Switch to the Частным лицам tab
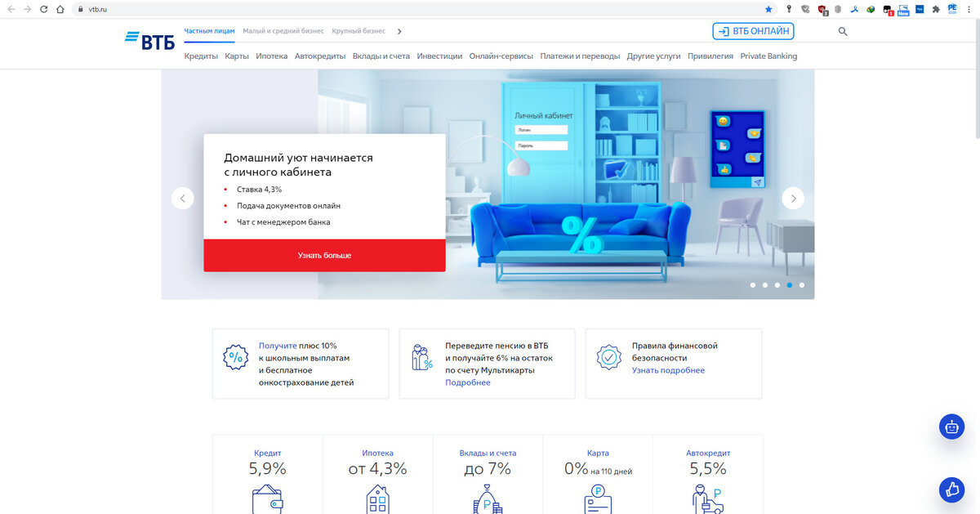 point(209,31)
